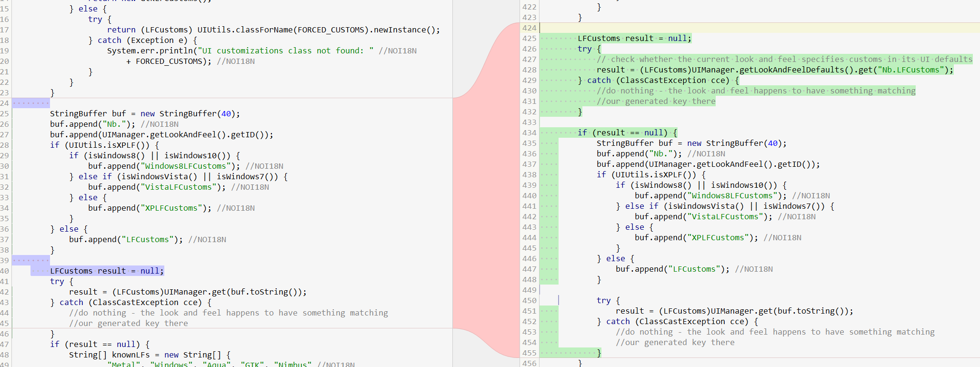
Task: Click line number 424 in the right gutter
Action: (529, 28)
